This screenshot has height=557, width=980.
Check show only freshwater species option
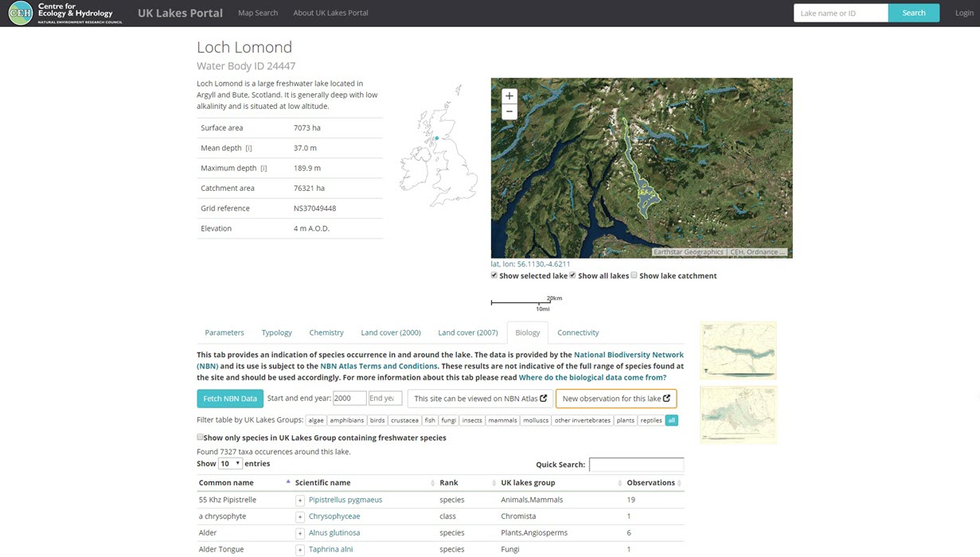tap(200, 437)
